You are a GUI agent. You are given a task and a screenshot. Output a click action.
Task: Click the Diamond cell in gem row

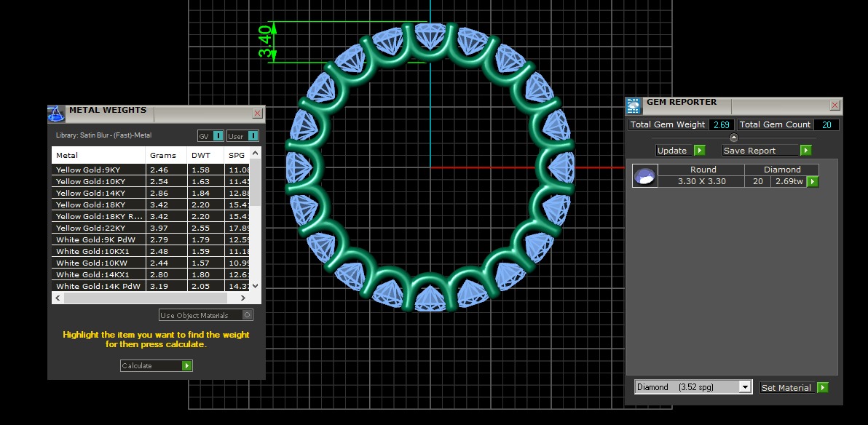781,170
